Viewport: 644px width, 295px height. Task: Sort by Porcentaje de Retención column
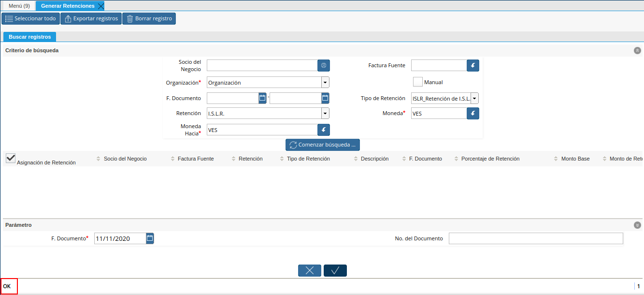click(x=490, y=159)
